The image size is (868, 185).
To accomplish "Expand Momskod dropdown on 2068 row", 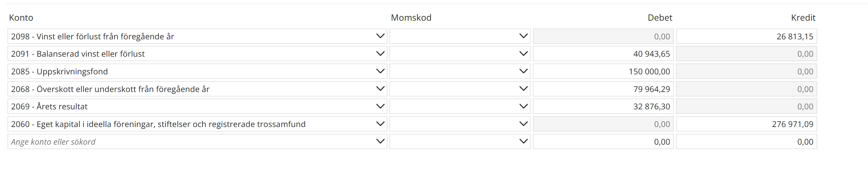I will click(523, 89).
